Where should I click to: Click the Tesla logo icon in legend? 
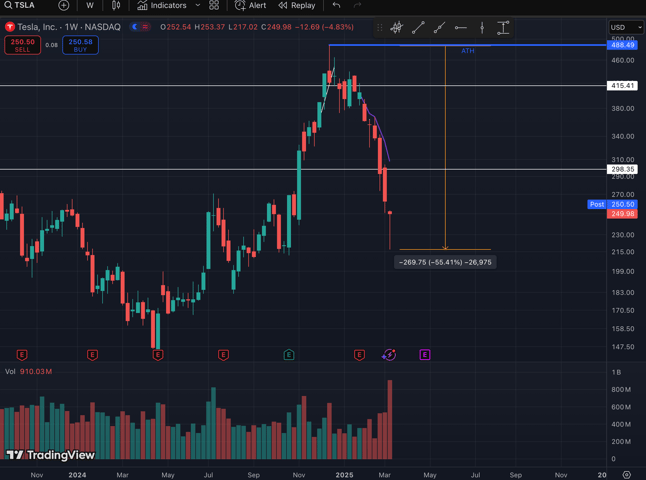tap(10, 27)
